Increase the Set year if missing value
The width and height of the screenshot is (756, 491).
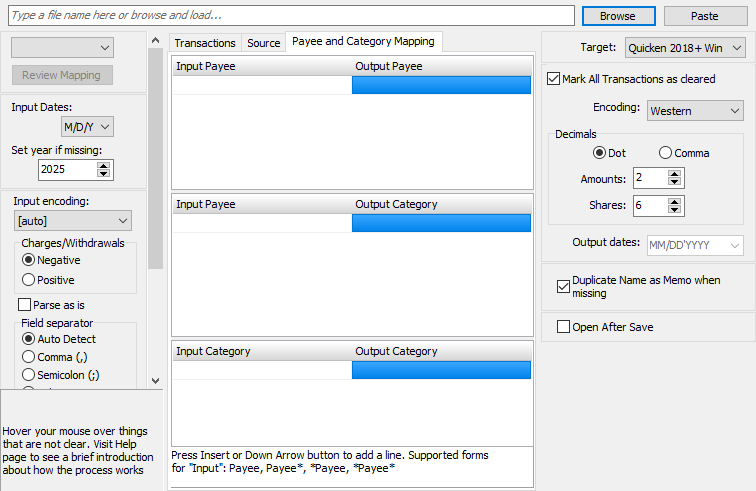point(103,166)
